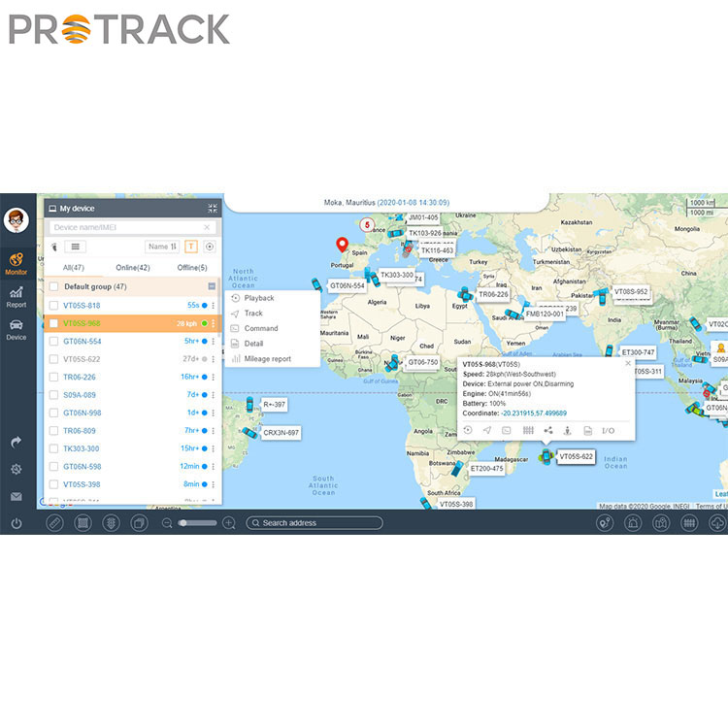
Task: Open more options for VT05S-818
Action: click(214, 306)
